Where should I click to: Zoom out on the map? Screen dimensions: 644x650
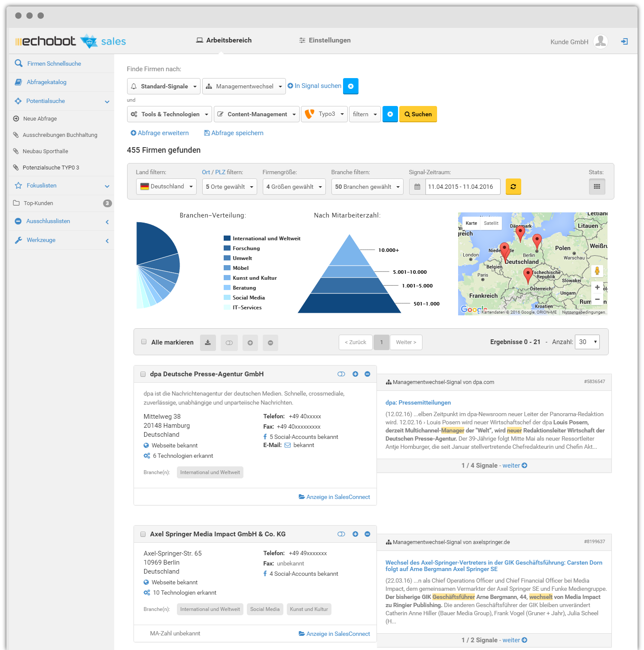click(x=597, y=299)
